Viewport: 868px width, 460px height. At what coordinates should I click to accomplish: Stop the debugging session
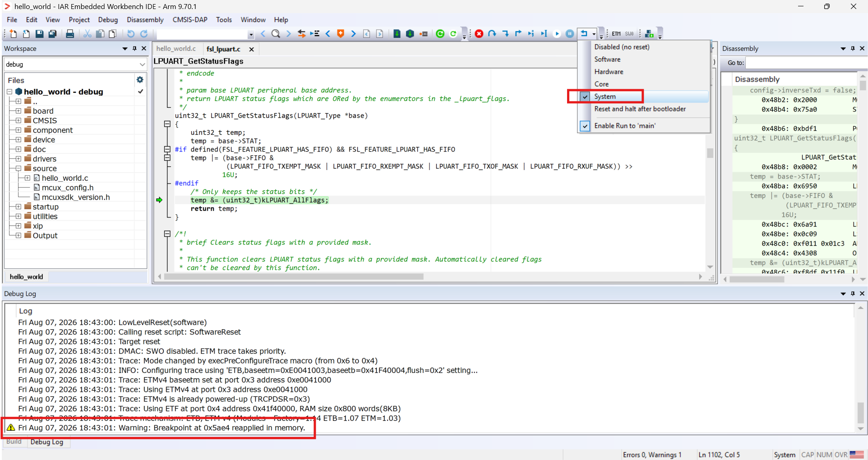tap(479, 34)
